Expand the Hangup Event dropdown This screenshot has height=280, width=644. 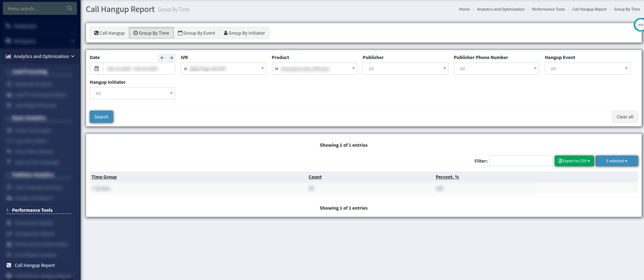point(587,69)
